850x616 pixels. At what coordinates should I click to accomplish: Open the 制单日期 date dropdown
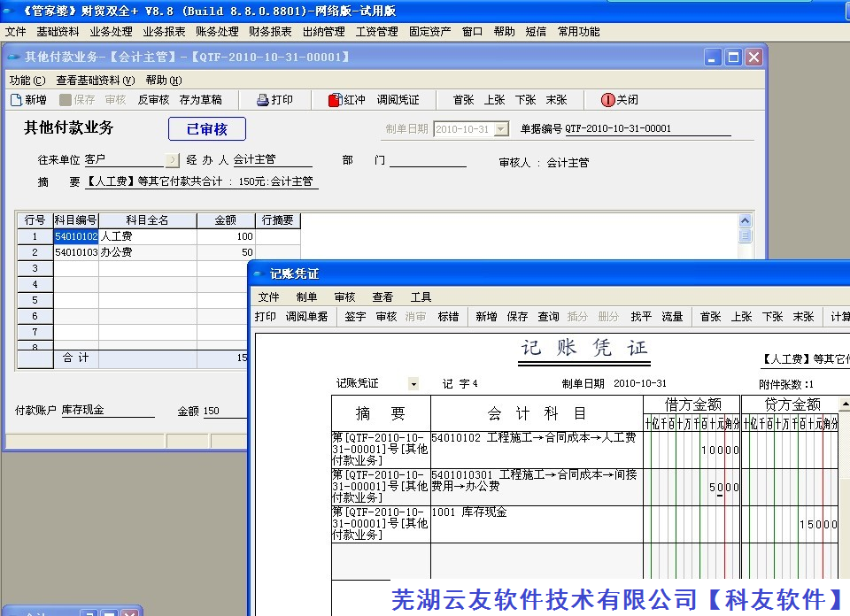point(501,129)
